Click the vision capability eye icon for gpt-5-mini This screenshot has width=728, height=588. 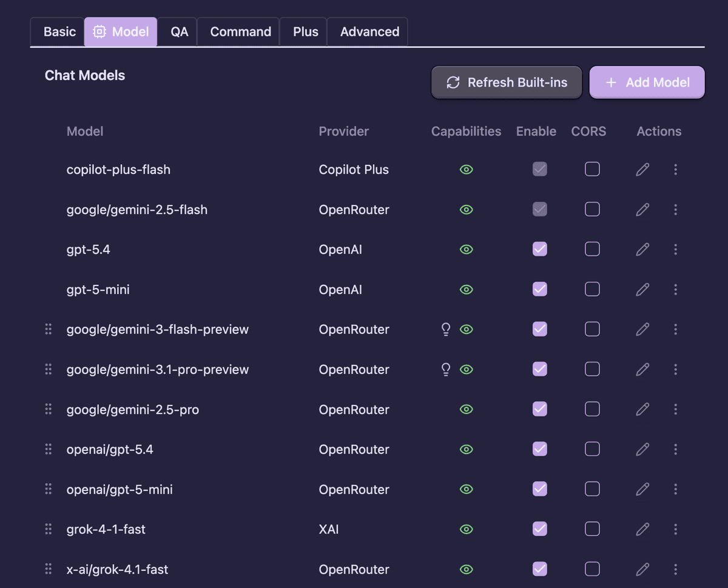coord(466,289)
